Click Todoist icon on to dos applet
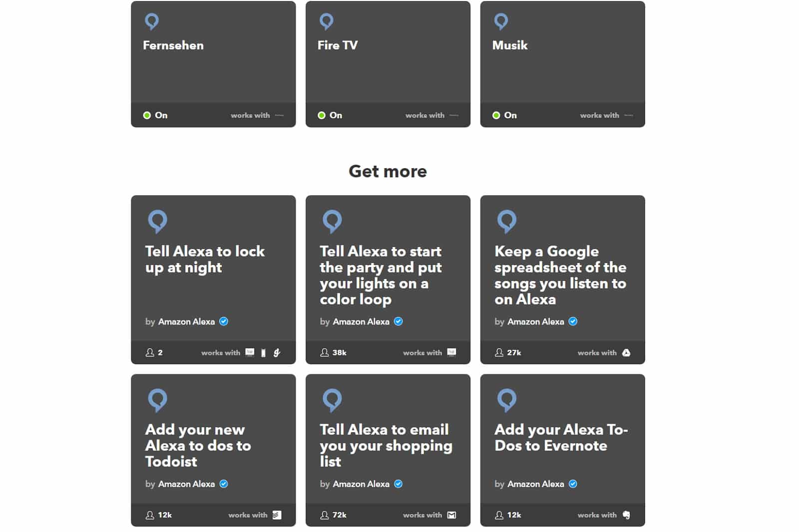 (277, 515)
